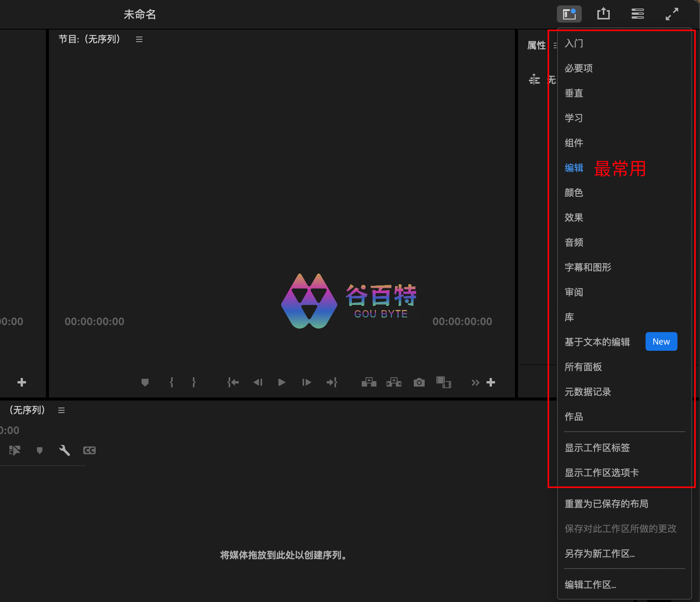Choose the Captions and Graphics workspace
Screen dimensions: 700x602
588,267
